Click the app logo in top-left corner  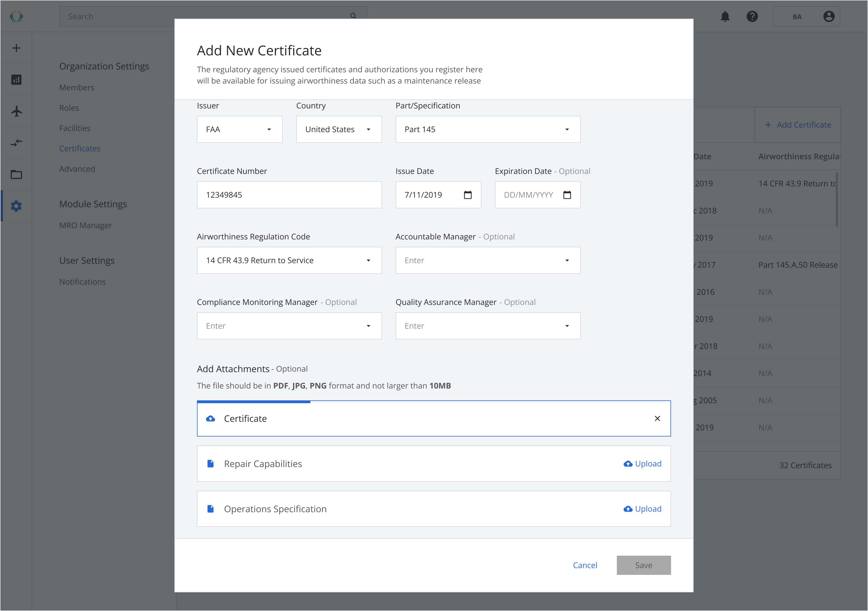click(16, 16)
